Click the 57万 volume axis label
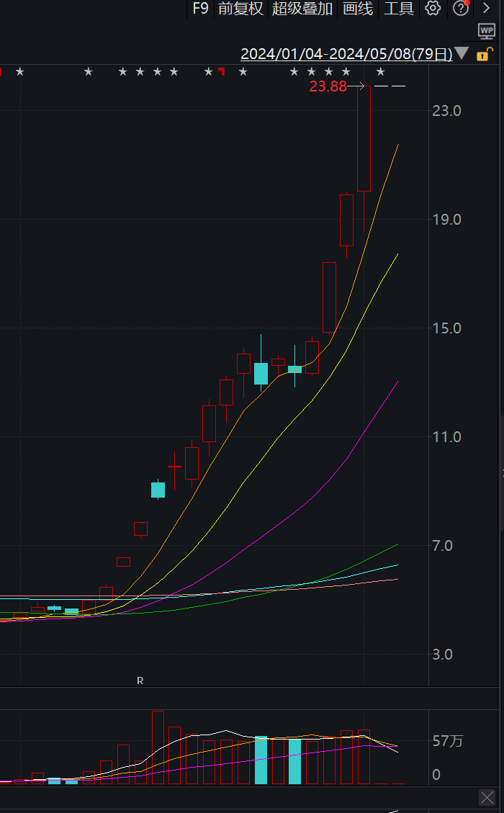The image size is (504, 813). pos(448,742)
